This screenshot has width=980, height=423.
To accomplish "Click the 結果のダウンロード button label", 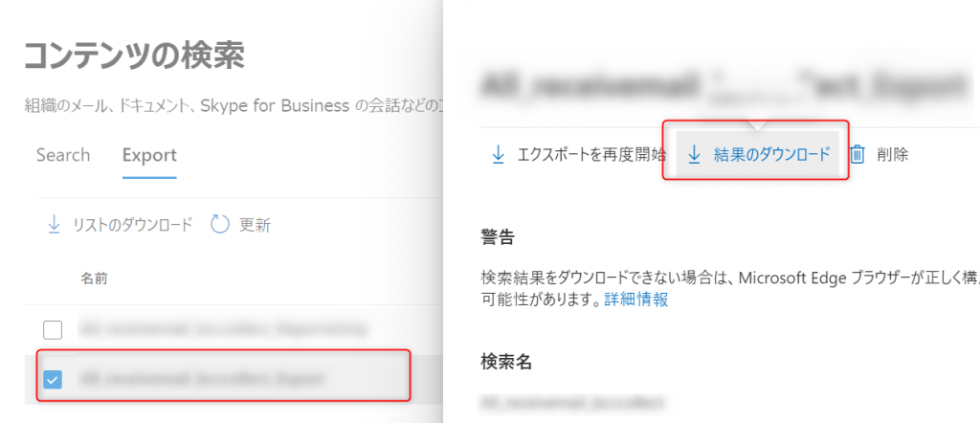I will tap(772, 154).
